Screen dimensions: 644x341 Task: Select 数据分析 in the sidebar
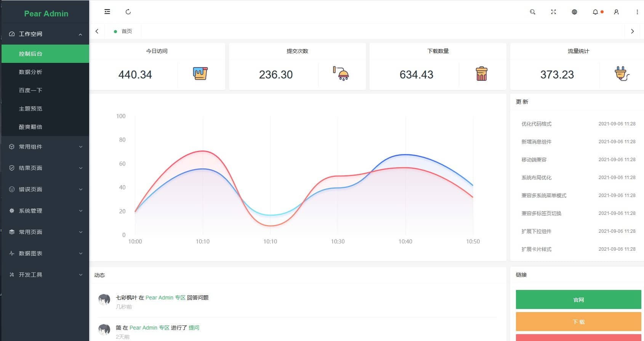pyautogui.click(x=30, y=72)
